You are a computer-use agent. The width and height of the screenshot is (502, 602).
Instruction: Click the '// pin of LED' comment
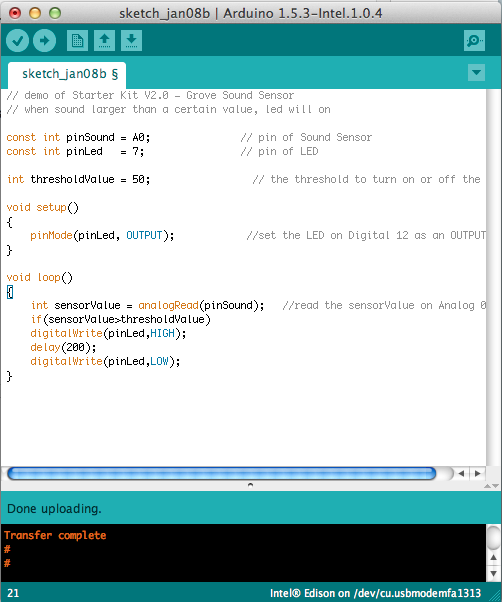tap(279, 151)
